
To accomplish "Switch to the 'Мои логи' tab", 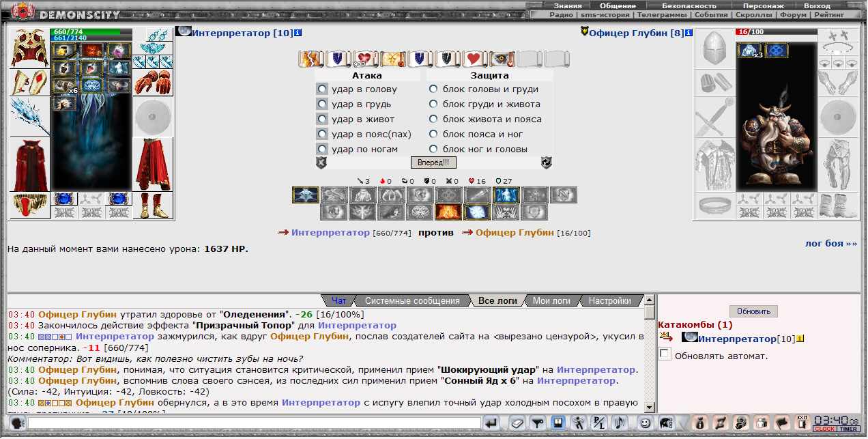I will [551, 301].
